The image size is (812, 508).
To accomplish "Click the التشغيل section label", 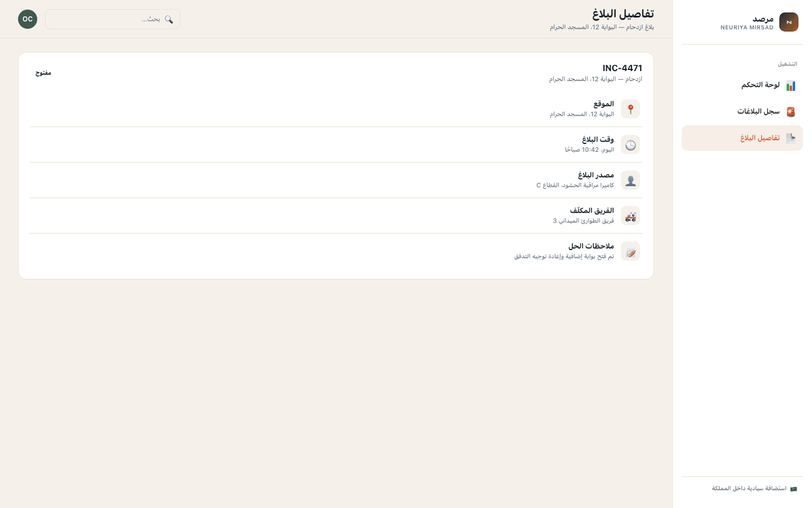I will 787,64.
